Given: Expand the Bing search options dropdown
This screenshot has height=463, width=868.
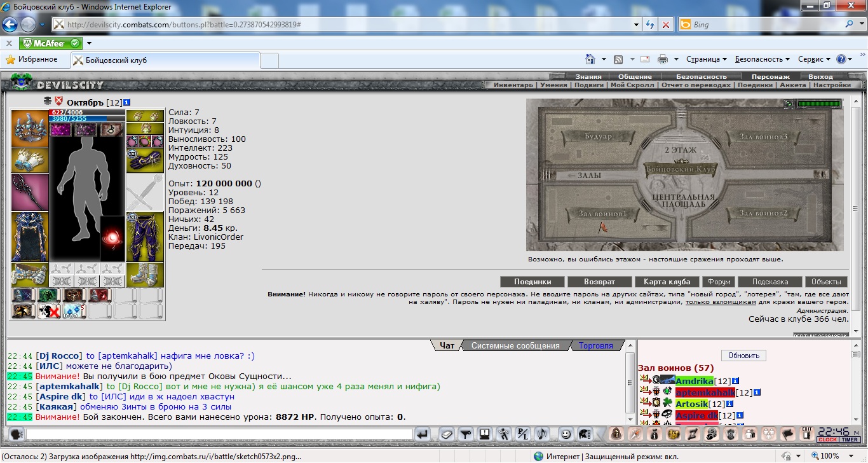Looking at the screenshot, I should [x=860, y=25].
